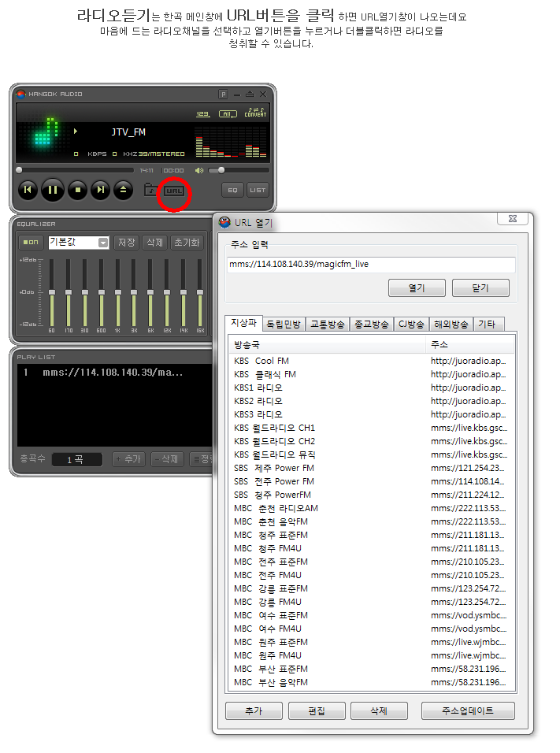The height and width of the screenshot is (753, 560).
Task: Adjust the 1K equalizer band slider
Action: coord(117,292)
